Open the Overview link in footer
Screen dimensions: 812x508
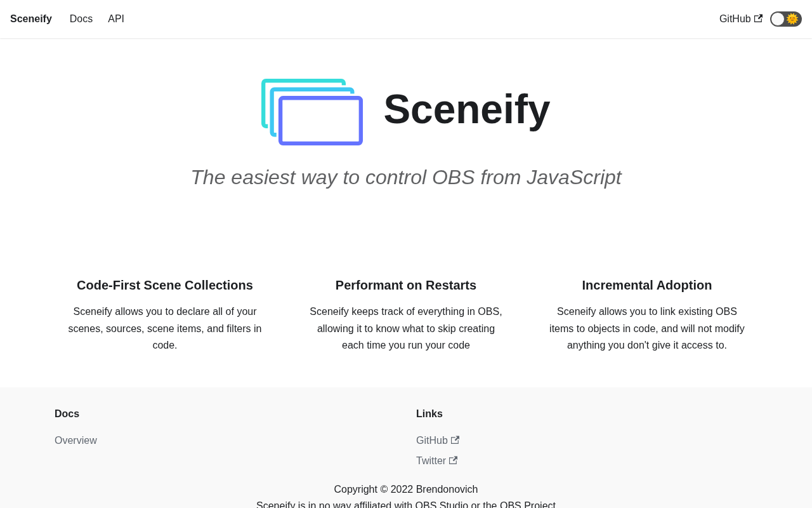[75, 441]
